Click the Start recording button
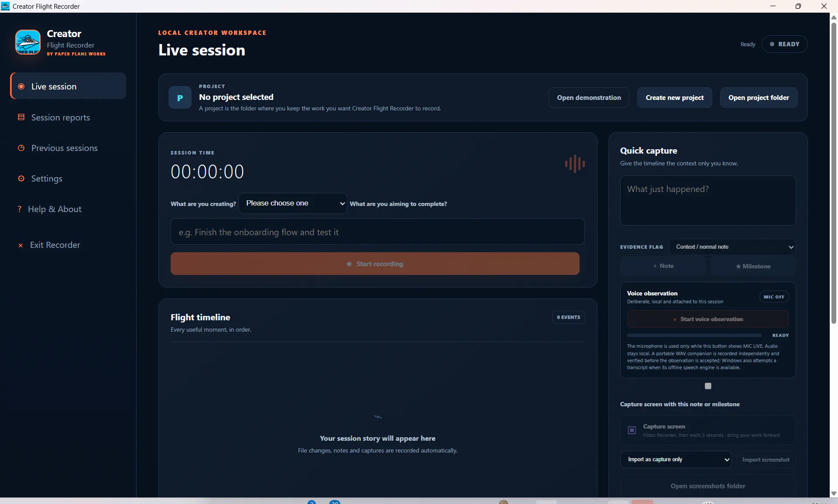838x504 pixels. click(x=375, y=264)
